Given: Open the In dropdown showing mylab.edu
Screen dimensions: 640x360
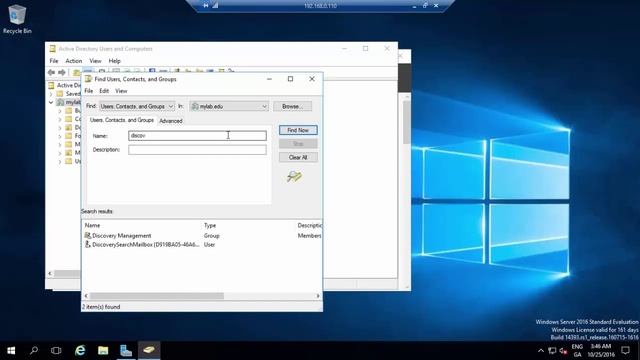Looking at the screenshot, I should tap(229, 106).
